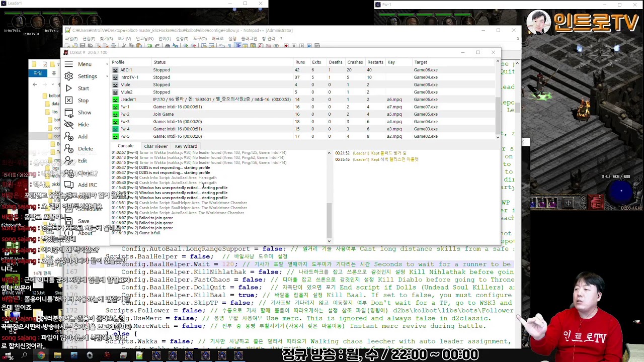Click the Hide crossed-eye icon in D2Bot

pos(68,125)
